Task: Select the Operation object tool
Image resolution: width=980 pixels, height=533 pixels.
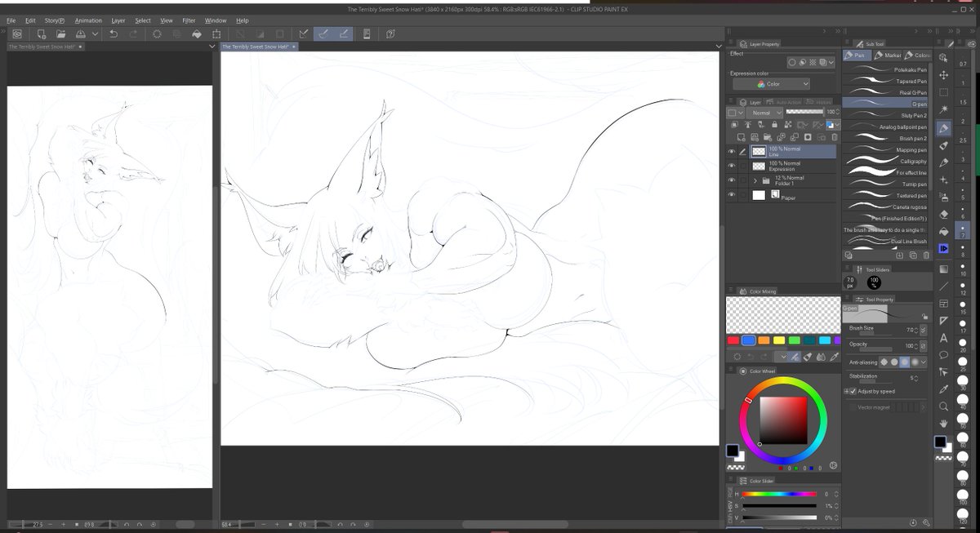Action: pos(943,57)
